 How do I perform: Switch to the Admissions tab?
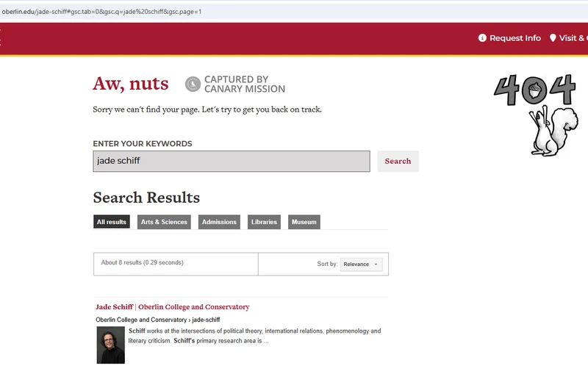[x=219, y=222]
